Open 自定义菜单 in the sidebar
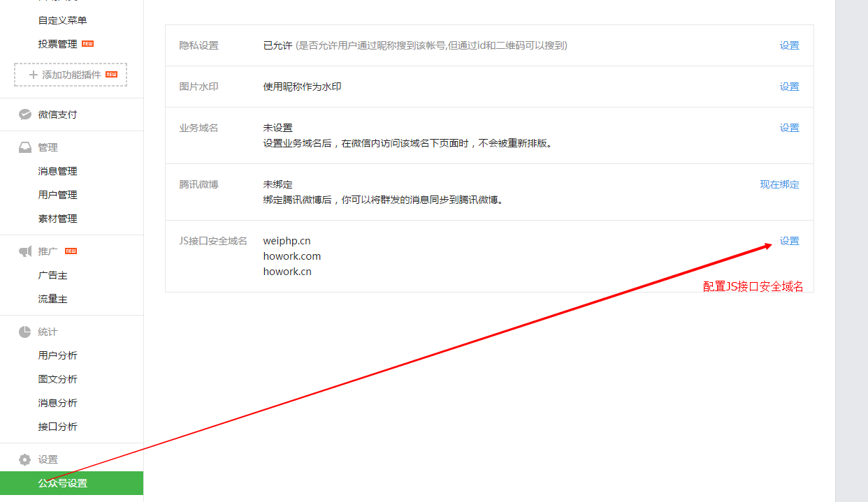This screenshot has width=868, height=502. tap(62, 20)
